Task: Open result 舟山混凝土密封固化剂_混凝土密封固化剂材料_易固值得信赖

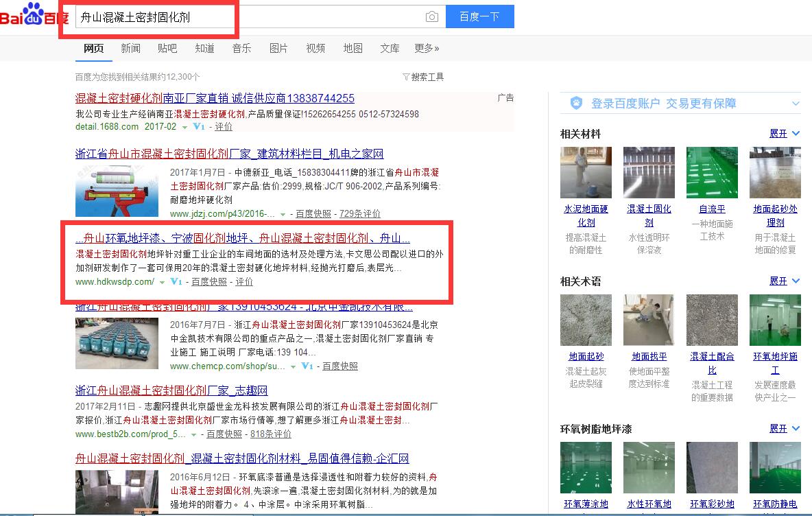Action: point(242,458)
